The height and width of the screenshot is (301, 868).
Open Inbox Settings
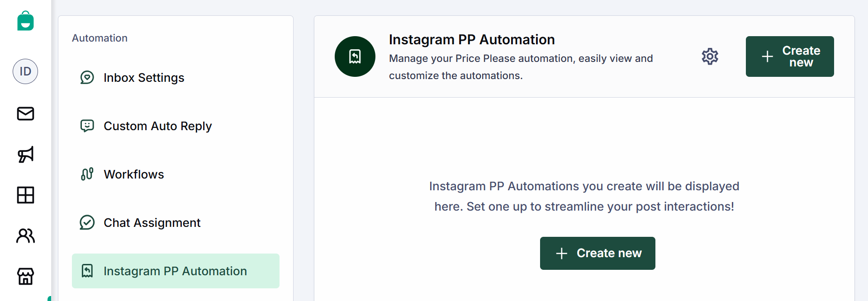(144, 77)
